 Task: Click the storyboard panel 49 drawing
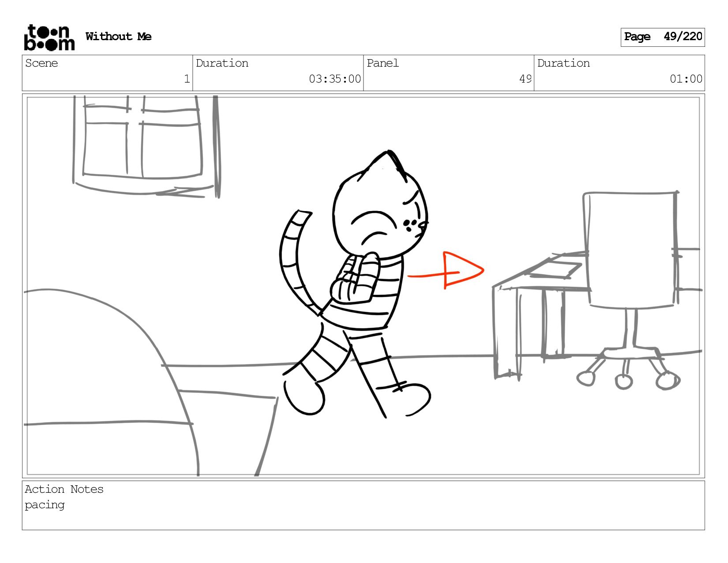pyautogui.click(x=364, y=286)
